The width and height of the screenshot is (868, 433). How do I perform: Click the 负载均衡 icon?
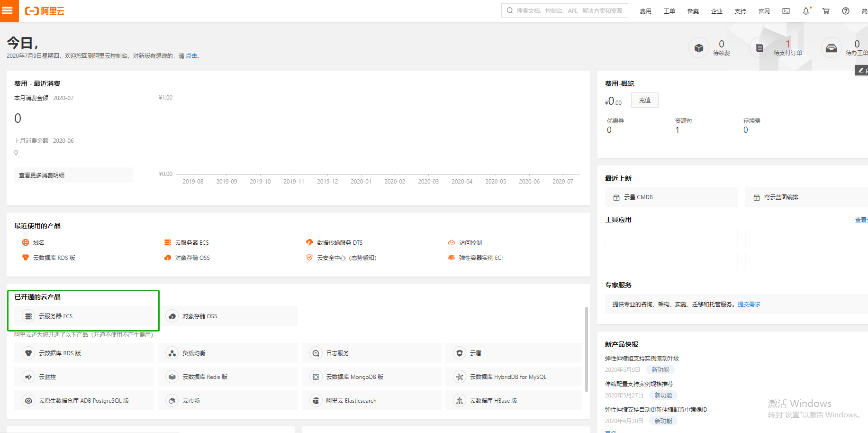[x=172, y=353]
